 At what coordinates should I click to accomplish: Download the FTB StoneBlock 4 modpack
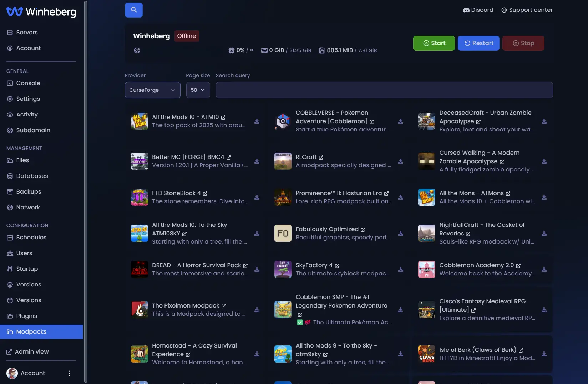tap(257, 197)
